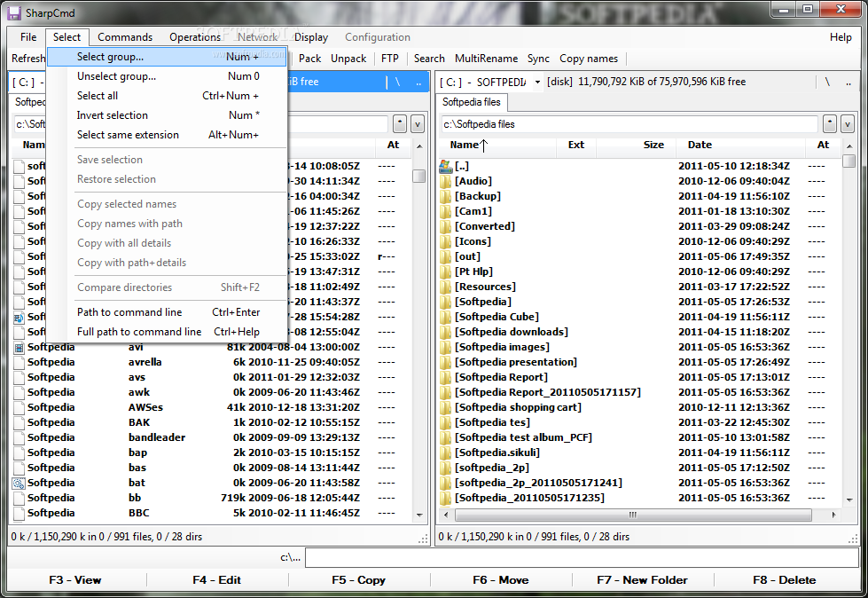Viewport: 868px width, 598px height.
Task: Click the file icon of Softpedia avi
Action: [19, 347]
